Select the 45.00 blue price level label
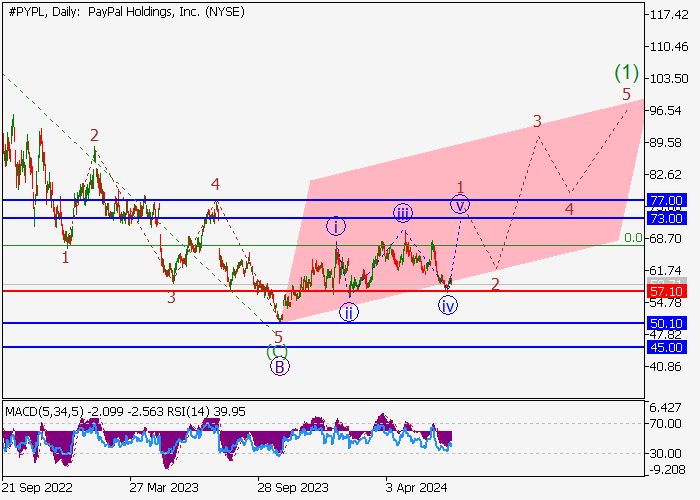The height and width of the screenshot is (500, 700). click(667, 347)
